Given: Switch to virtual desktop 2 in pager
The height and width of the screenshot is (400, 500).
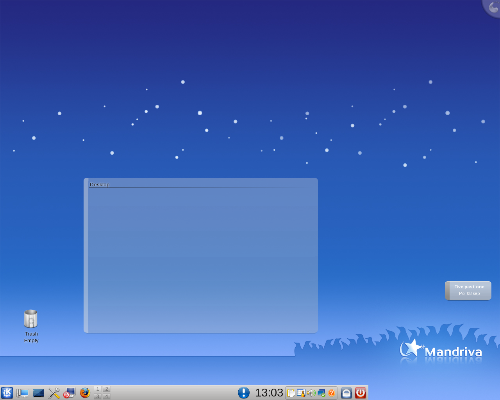Looking at the screenshot, I should (106, 389).
